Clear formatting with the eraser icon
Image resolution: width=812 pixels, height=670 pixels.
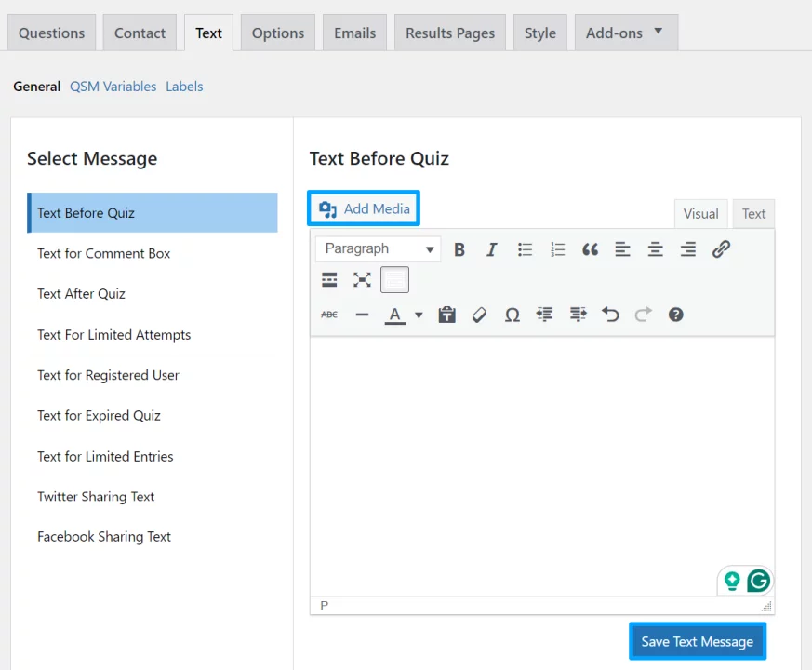click(x=479, y=315)
